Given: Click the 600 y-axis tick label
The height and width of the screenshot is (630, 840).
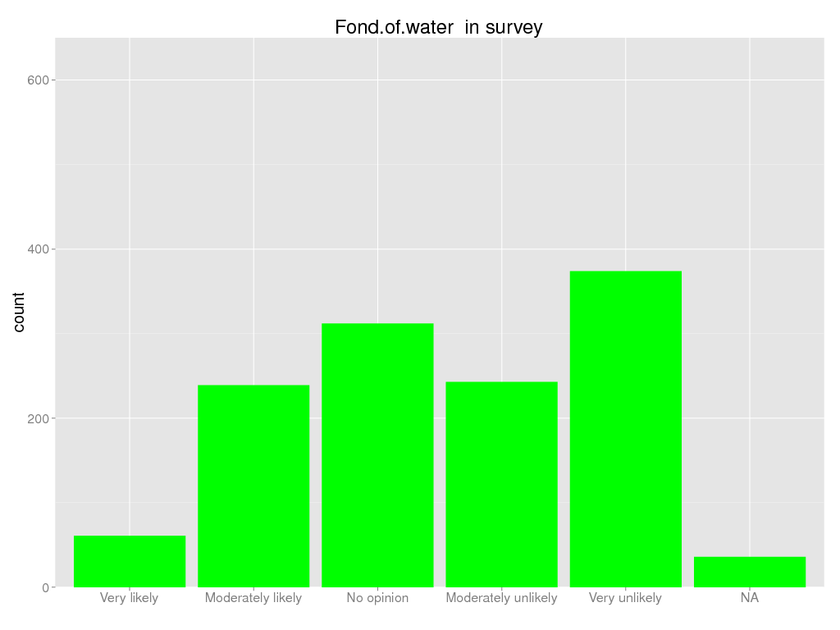Looking at the screenshot, I should tap(39, 80).
